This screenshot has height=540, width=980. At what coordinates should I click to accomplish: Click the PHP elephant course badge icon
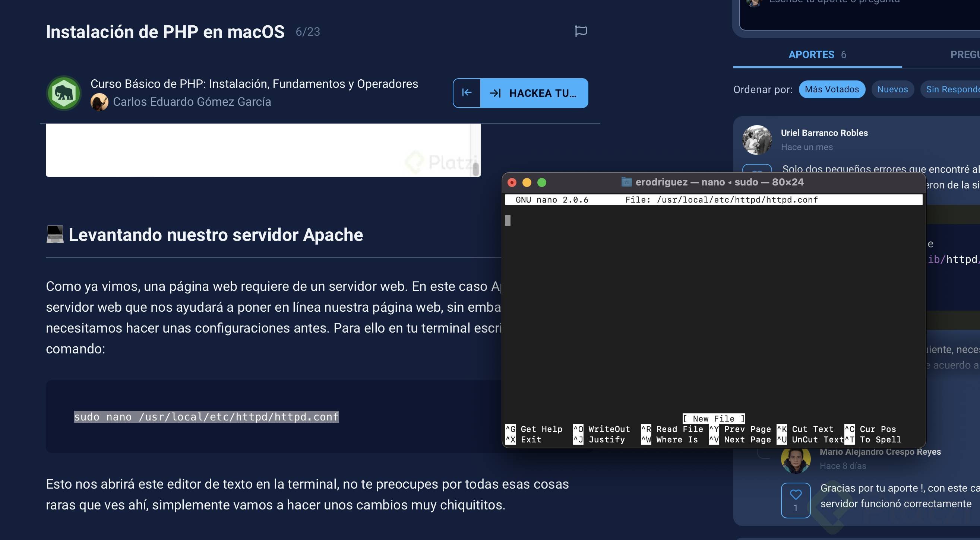[x=64, y=93]
